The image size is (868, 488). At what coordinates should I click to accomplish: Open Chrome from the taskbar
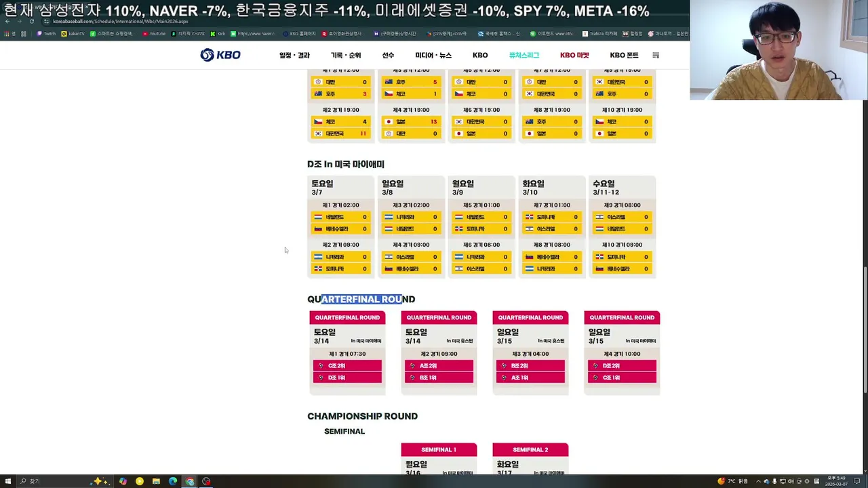[x=190, y=481]
